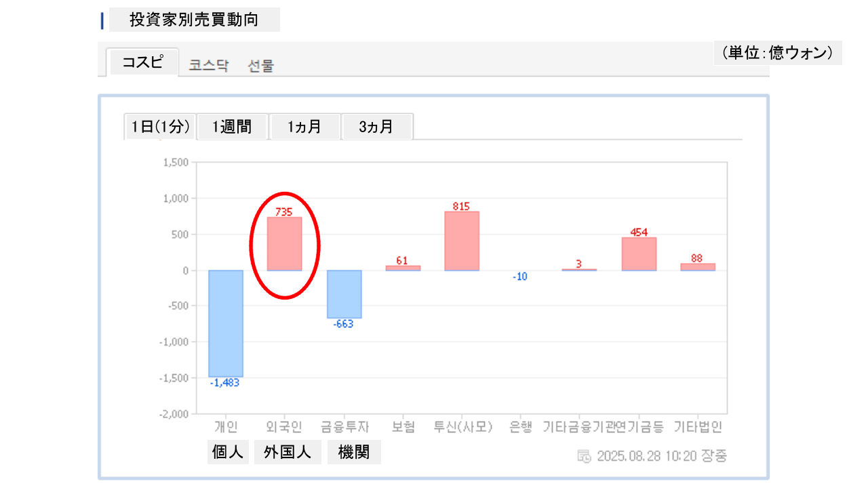
Task: Click the red 연기금등 bar at 454
Action: tap(639, 254)
